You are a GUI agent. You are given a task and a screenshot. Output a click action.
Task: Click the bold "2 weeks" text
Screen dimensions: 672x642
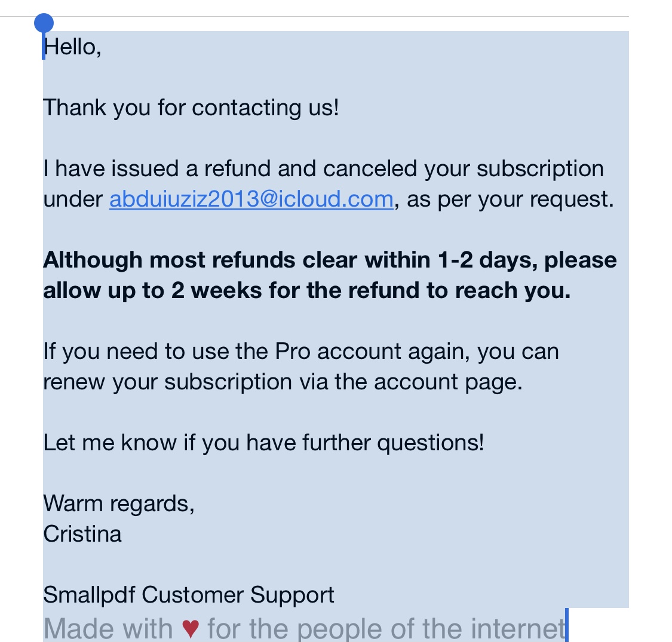point(216,291)
